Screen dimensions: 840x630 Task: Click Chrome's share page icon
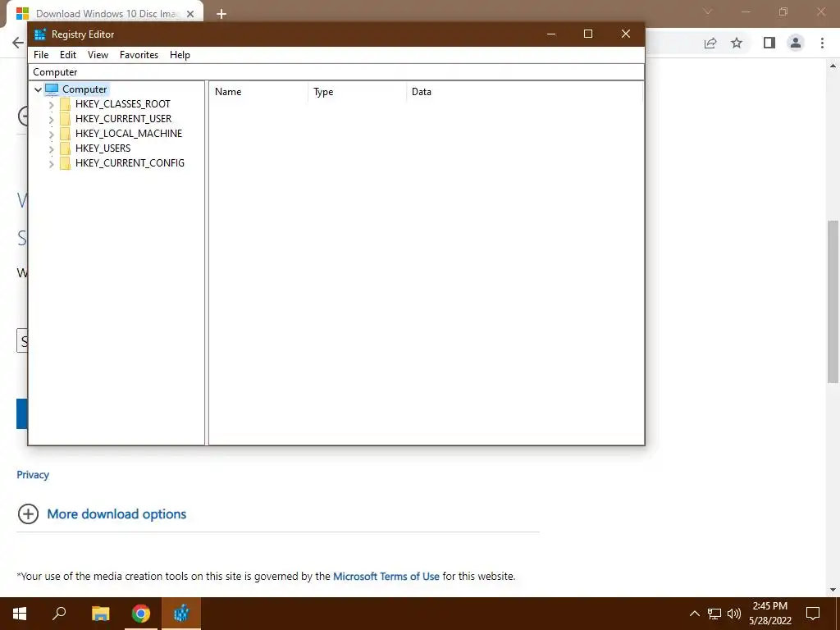(710, 43)
